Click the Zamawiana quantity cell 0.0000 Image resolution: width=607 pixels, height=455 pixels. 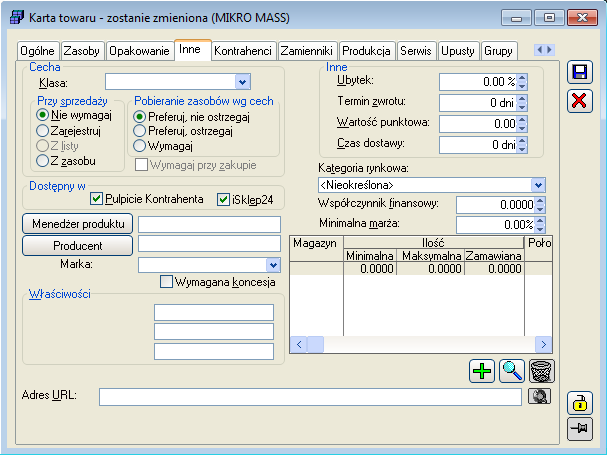click(494, 269)
